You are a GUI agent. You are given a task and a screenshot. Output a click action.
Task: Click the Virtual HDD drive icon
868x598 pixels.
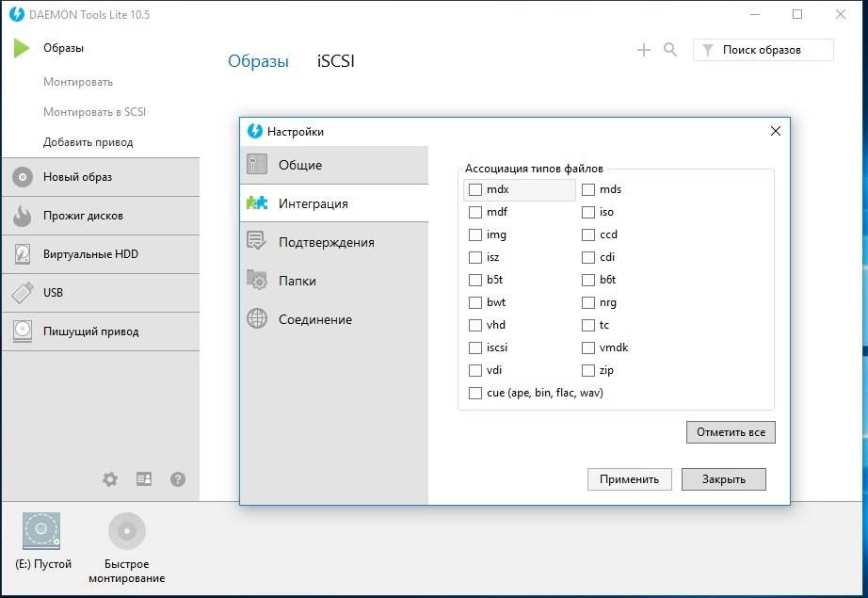[x=23, y=254]
